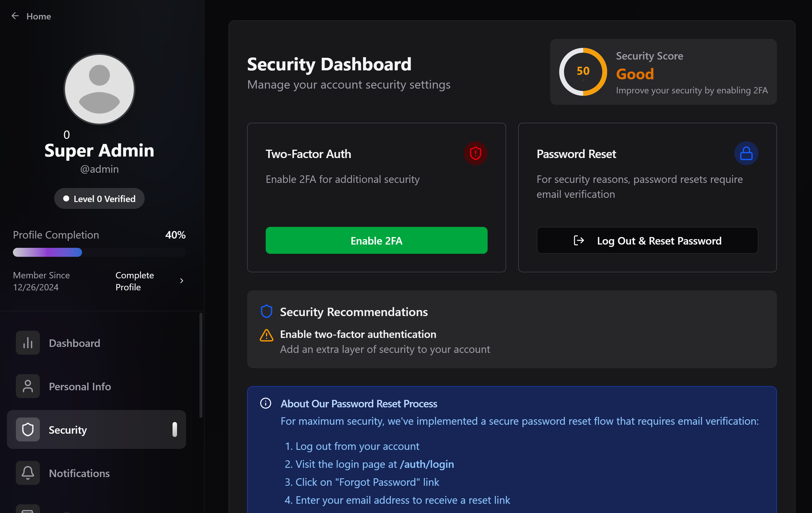Click the Level 0 Verified status badge
Viewport: 812px width, 513px height.
[x=99, y=198]
